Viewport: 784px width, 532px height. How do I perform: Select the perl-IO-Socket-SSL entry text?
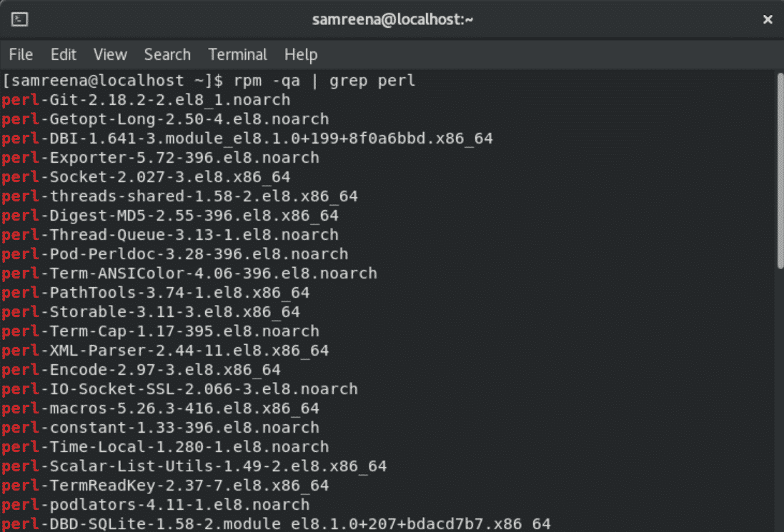(x=179, y=389)
